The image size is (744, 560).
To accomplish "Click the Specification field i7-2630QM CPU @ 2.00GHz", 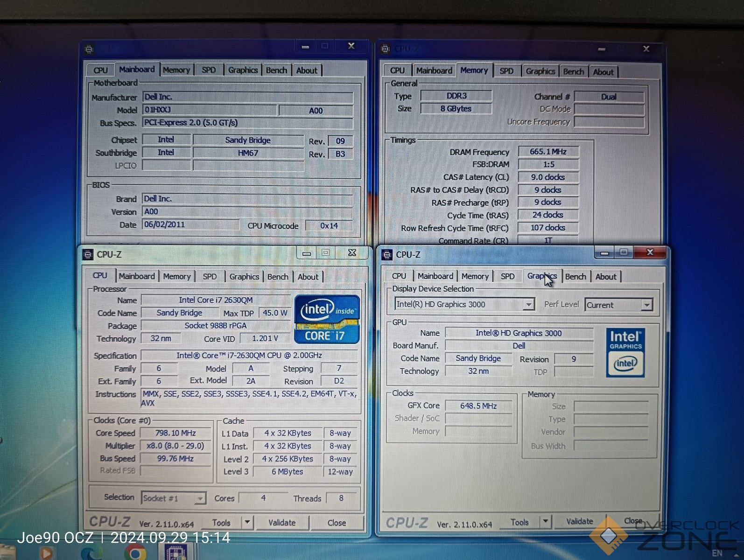I will pyautogui.click(x=249, y=356).
